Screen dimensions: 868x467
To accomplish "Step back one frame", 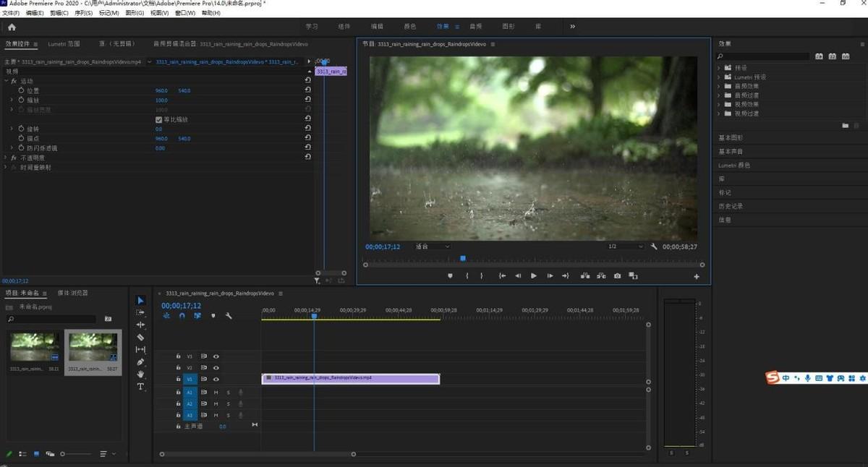I will point(518,275).
